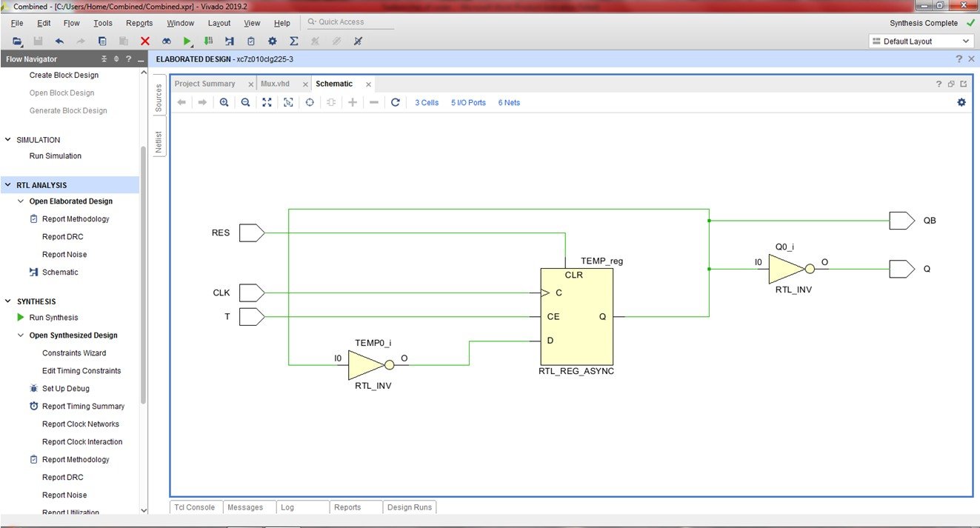Open the vertical Sources tab
This screenshot has height=528, width=980.
[x=158, y=98]
